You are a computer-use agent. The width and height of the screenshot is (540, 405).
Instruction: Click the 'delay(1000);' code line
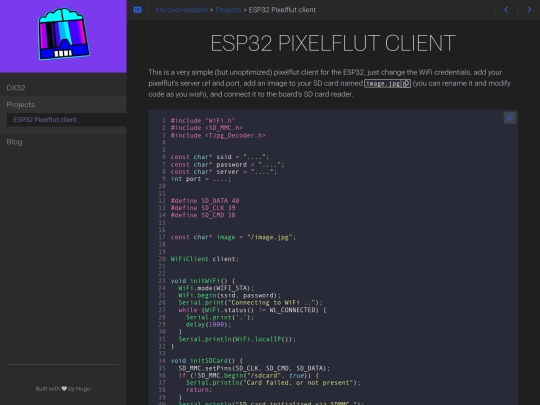pyautogui.click(x=208, y=324)
